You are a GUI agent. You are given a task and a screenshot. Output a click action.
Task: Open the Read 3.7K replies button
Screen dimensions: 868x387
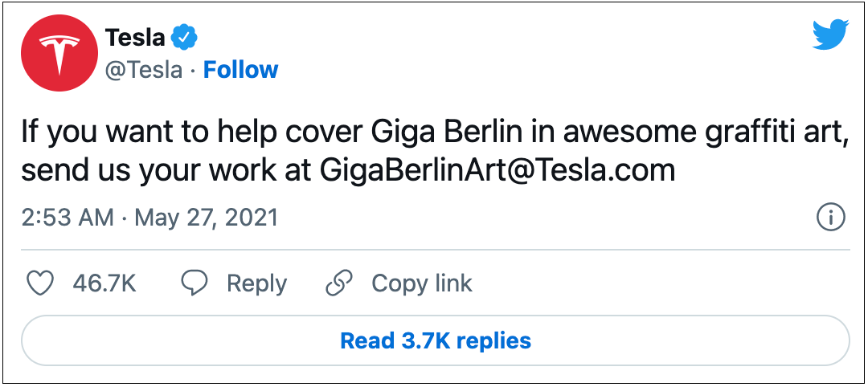(x=435, y=340)
